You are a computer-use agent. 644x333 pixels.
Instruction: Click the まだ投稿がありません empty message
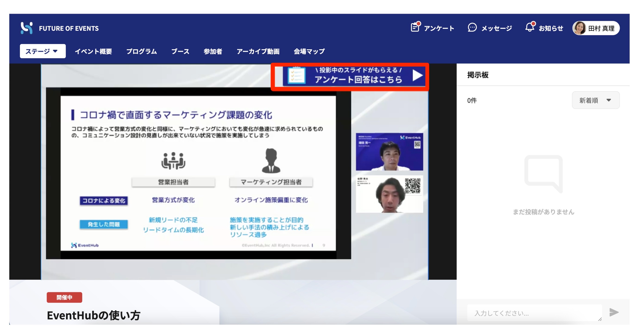543,212
